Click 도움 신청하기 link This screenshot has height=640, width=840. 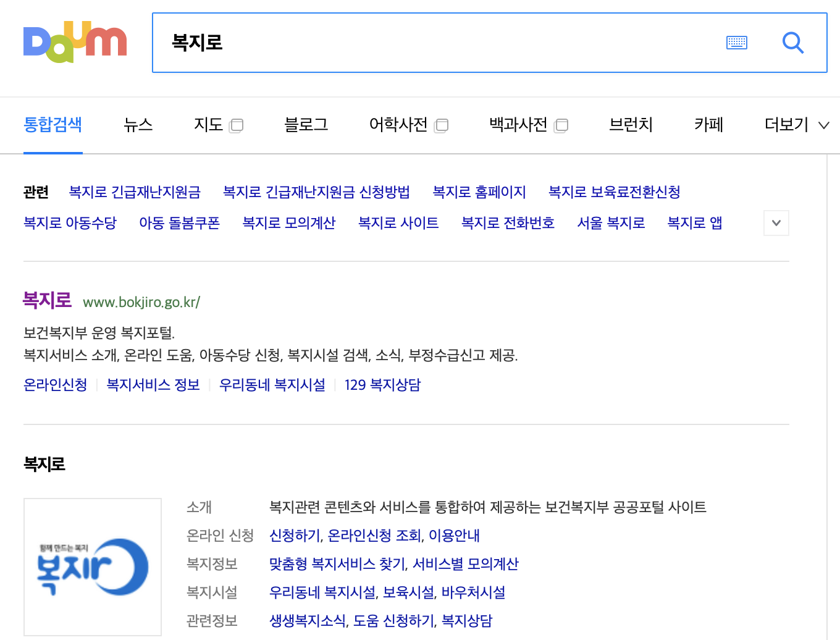(394, 621)
